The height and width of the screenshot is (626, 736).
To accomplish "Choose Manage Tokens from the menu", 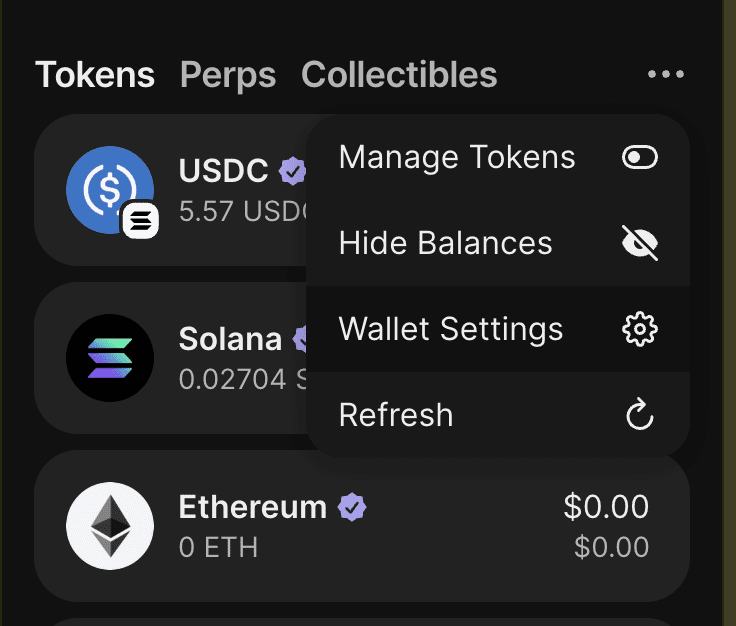I will pos(457,158).
